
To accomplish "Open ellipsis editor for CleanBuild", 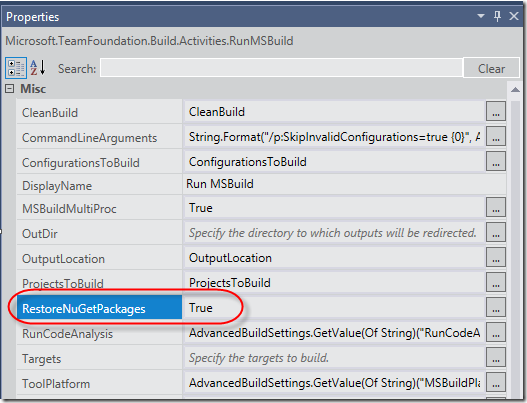I will (496, 112).
